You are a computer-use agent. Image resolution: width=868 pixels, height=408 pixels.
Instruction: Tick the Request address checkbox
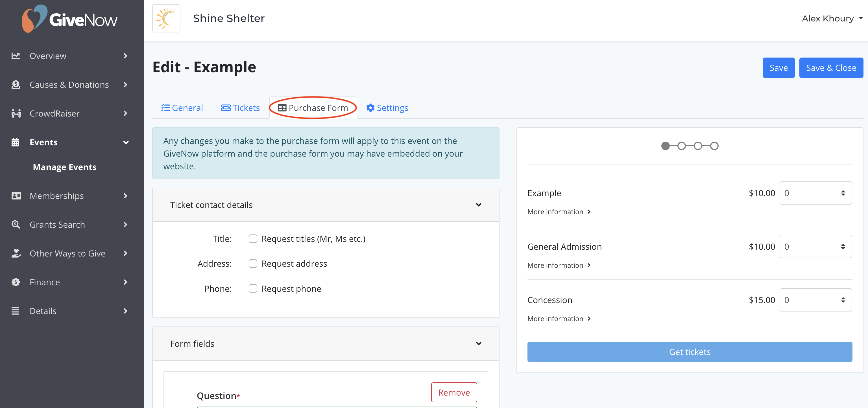click(253, 264)
